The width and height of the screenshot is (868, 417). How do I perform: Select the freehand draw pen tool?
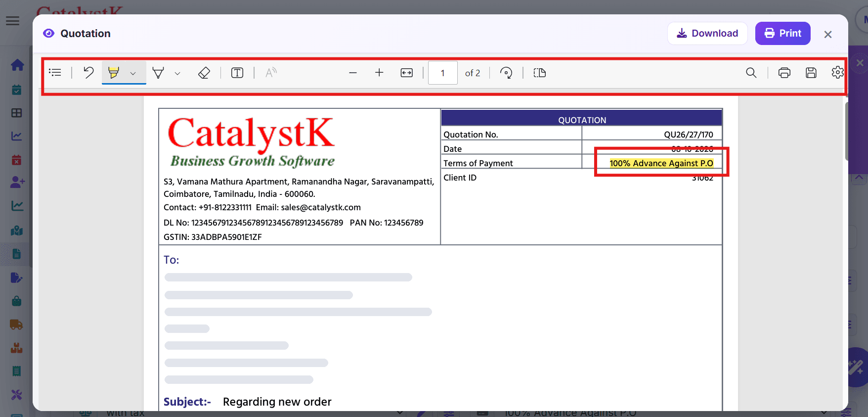pyautogui.click(x=158, y=73)
